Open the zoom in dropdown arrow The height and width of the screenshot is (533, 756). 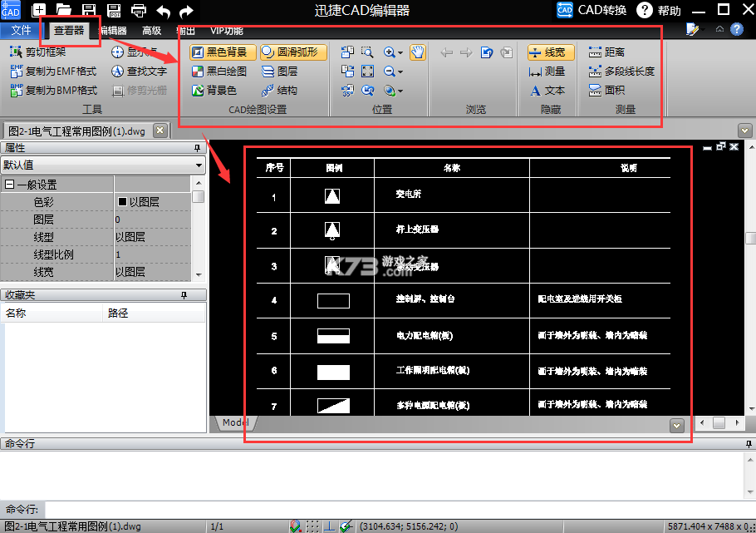(400, 52)
